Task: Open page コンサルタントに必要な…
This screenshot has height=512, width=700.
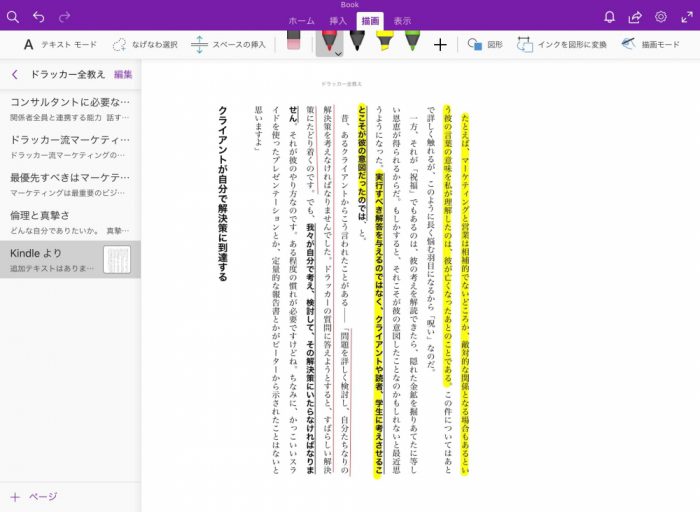Action: 70,109
